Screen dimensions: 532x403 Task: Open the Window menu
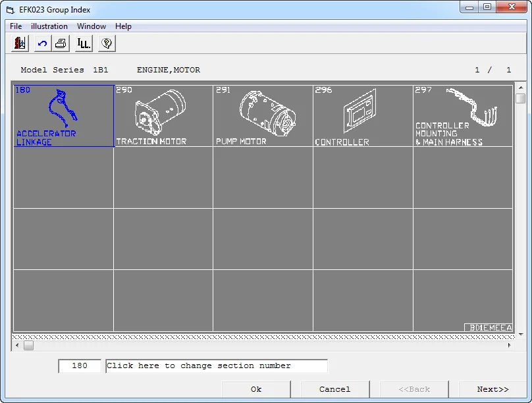pyautogui.click(x=92, y=26)
